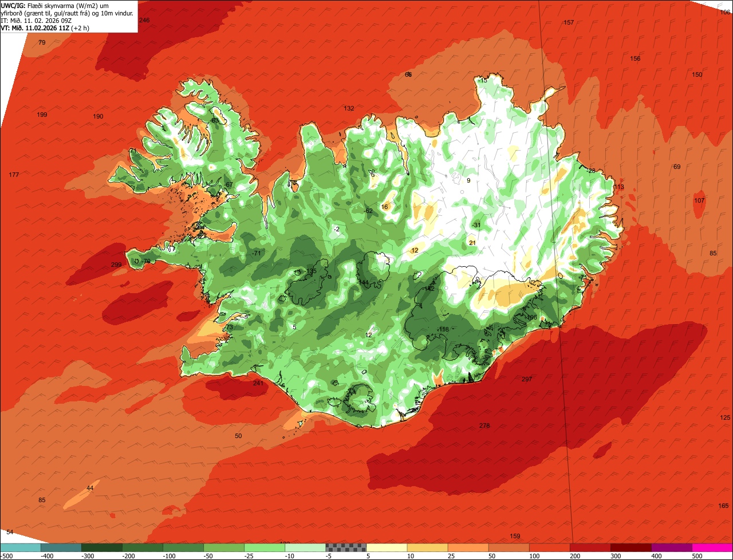Click the flux value 177 on the map
733x560 pixels.
point(14,175)
